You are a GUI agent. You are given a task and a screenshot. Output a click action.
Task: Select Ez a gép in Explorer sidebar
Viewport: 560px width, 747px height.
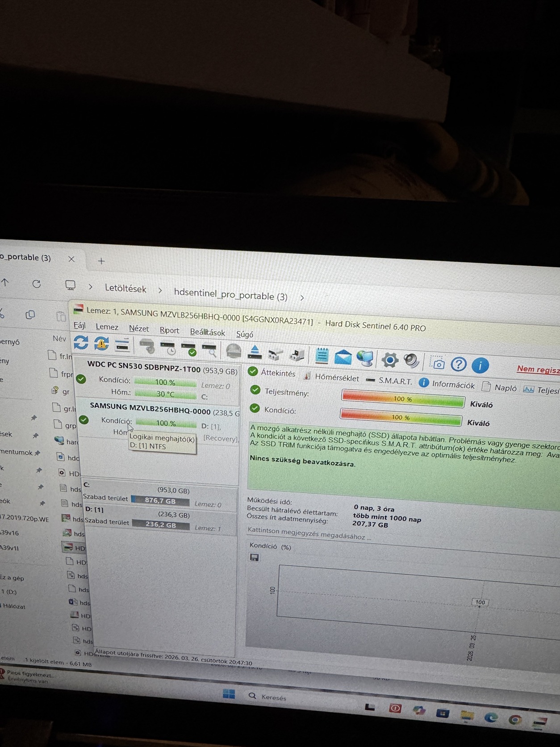[12, 578]
